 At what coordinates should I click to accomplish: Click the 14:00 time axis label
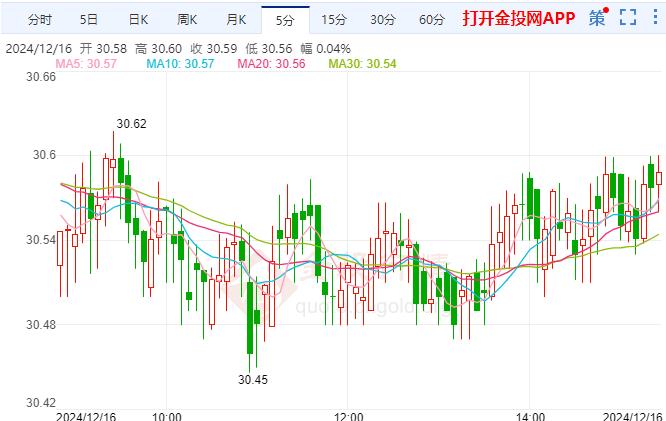click(530, 415)
